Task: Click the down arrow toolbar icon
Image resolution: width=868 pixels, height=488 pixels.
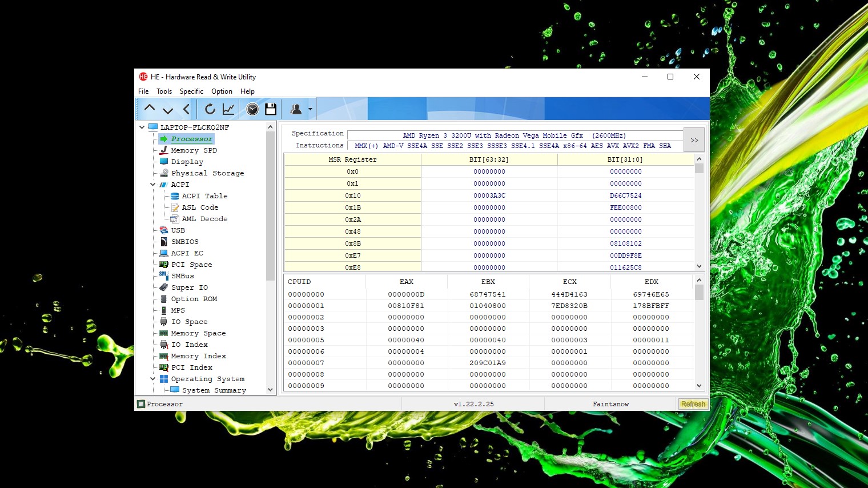Action: click(x=168, y=109)
